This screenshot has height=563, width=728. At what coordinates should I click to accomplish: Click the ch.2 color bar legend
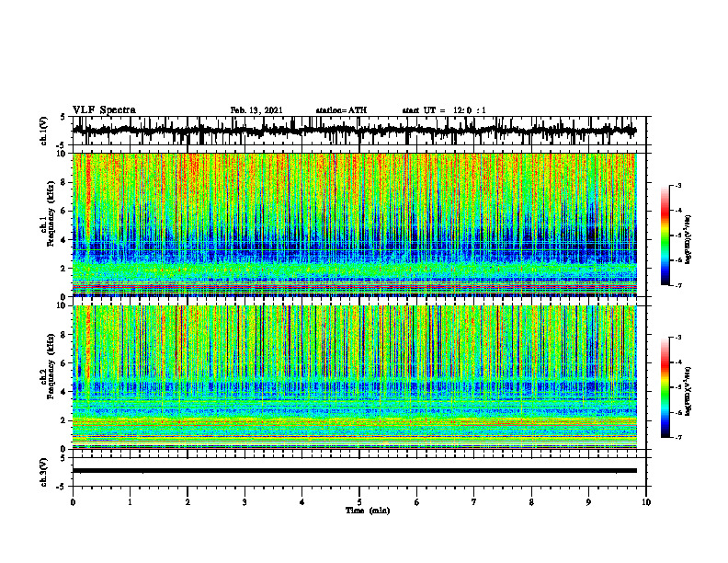665,387
